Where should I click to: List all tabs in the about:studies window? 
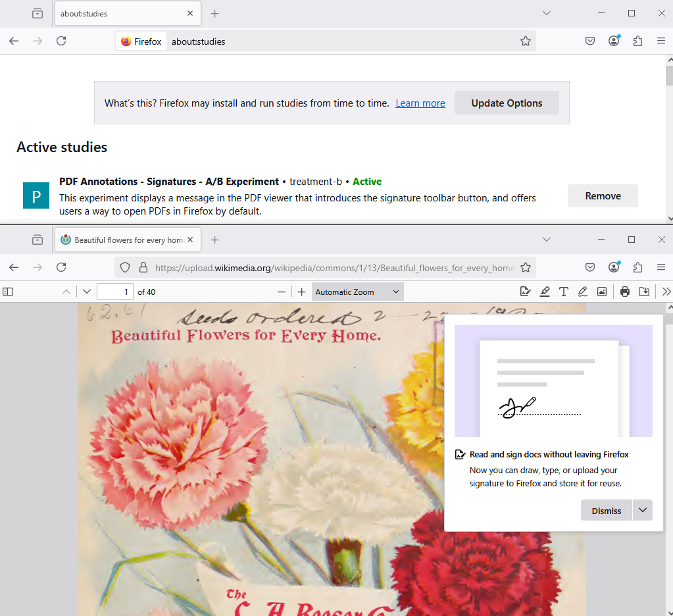pyautogui.click(x=547, y=13)
